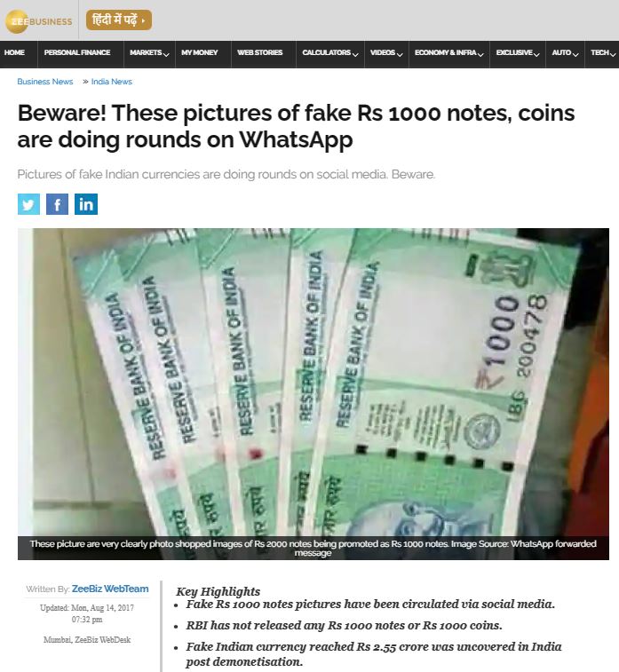619x672 pixels.
Task: Share article via Twitter icon
Action: point(28,204)
